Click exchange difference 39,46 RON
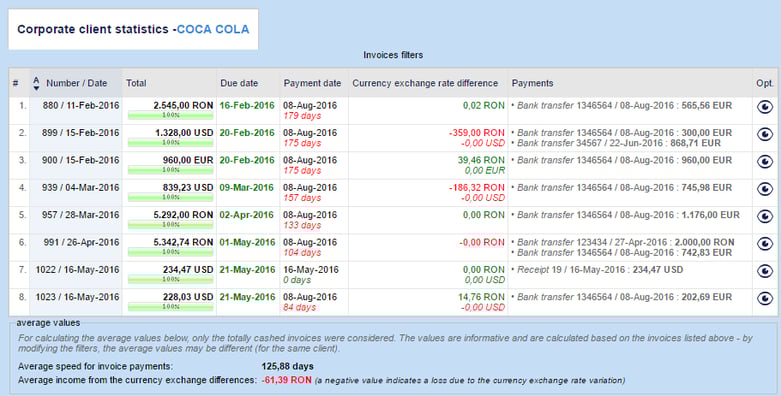Screen dimensions: 781x396 pyautogui.click(x=481, y=160)
